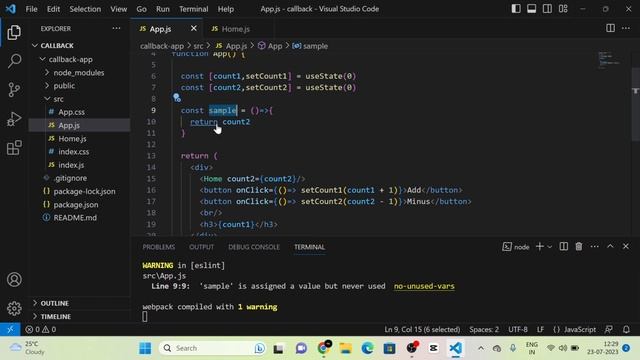Open the Explorer view in activity bar

pyautogui.click(x=14, y=32)
